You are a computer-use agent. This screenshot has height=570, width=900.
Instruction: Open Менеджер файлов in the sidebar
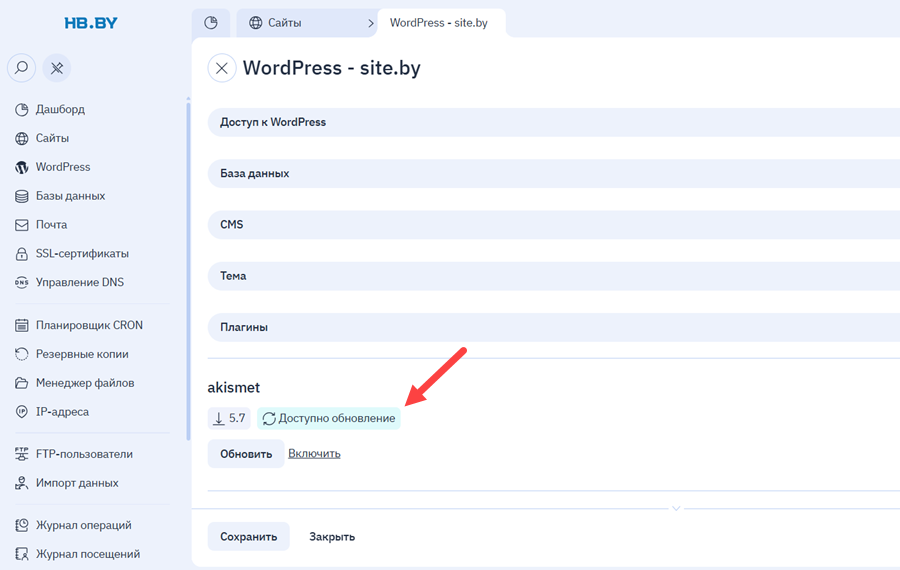coord(85,383)
